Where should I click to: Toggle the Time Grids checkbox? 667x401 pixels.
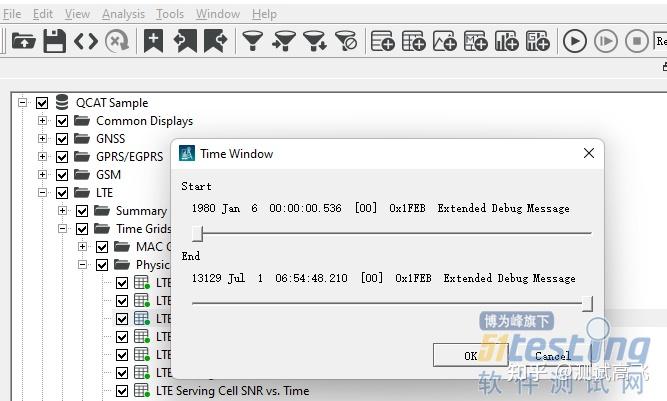coord(82,229)
